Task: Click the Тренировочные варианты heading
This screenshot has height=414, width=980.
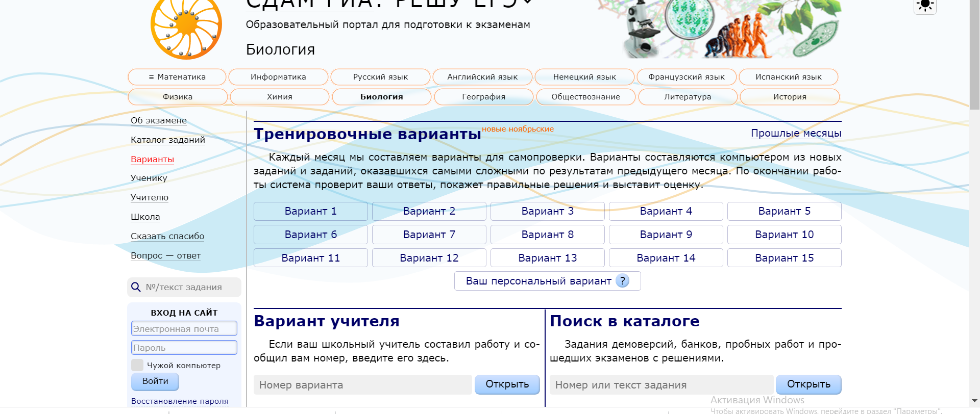Action: 367,134
